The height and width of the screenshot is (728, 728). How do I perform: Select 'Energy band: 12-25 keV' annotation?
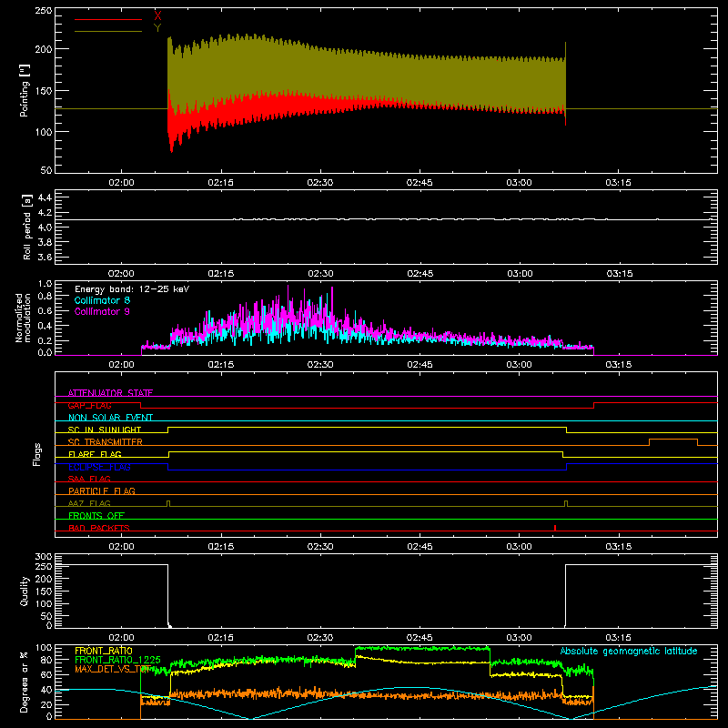[132, 289]
